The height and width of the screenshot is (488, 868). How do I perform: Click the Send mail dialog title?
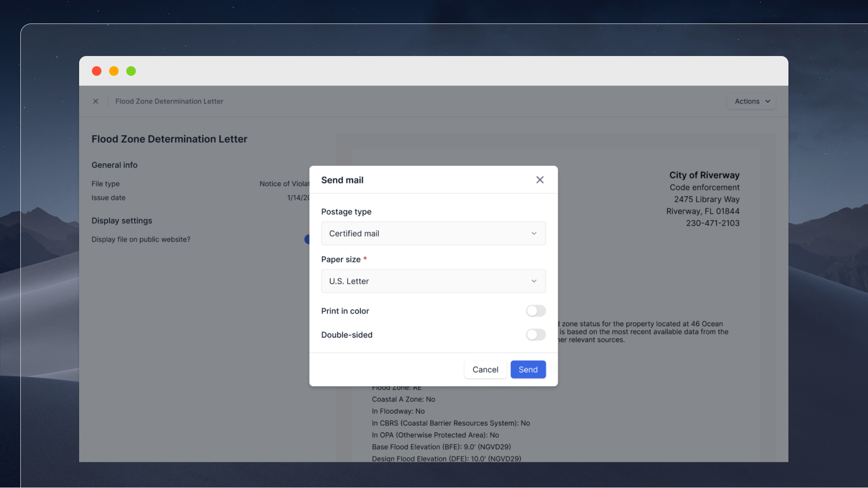tap(342, 180)
